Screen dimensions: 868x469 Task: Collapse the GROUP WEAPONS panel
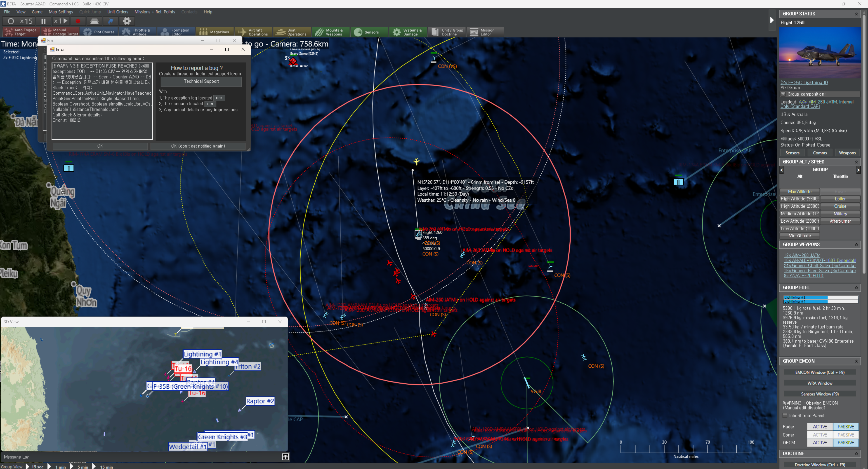click(x=856, y=245)
